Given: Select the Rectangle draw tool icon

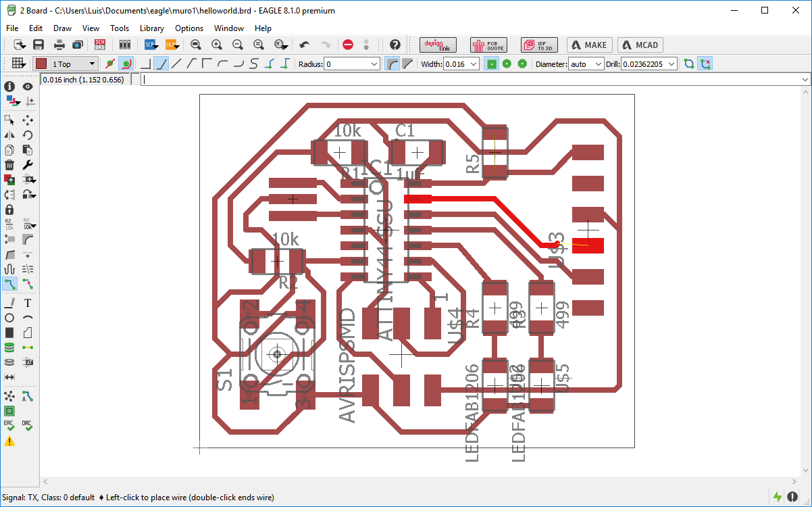Looking at the screenshot, I should coord(9,333).
